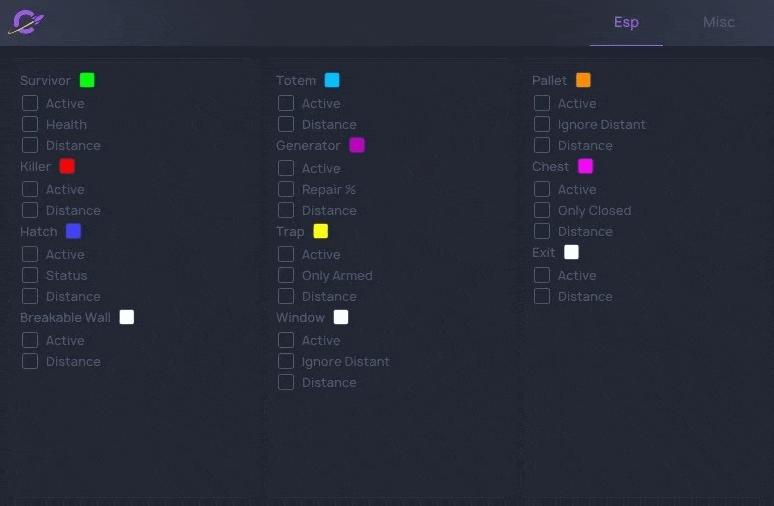The width and height of the screenshot is (774, 506).
Task: Open the white Exit color swatch
Action: pyautogui.click(x=572, y=252)
